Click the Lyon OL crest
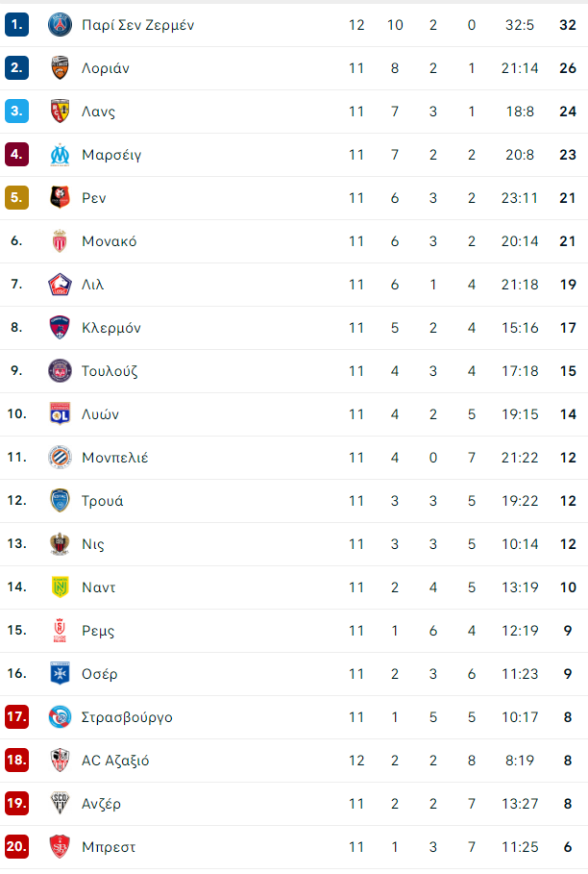This screenshot has width=588, height=874. (x=60, y=414)
